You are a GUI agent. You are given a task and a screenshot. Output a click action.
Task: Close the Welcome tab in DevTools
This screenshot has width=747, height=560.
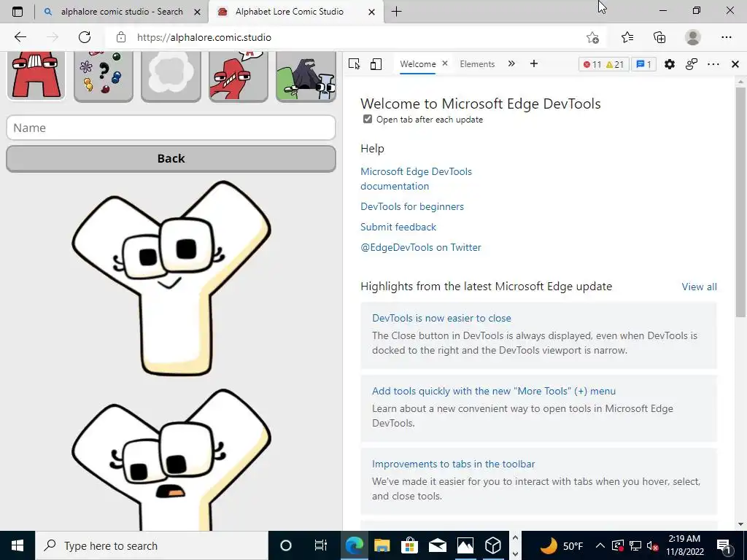pos(445,63)
